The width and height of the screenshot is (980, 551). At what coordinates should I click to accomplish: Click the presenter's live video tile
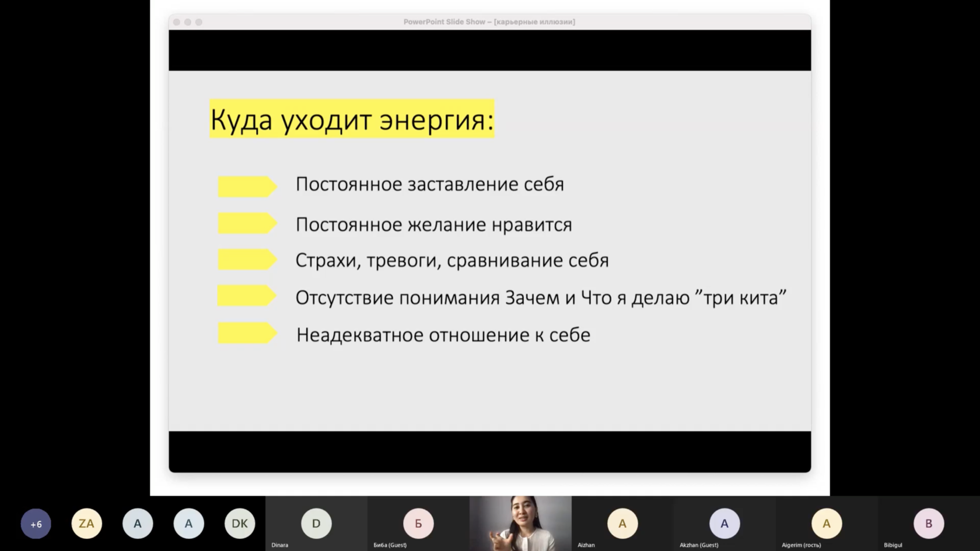[520, 523]
